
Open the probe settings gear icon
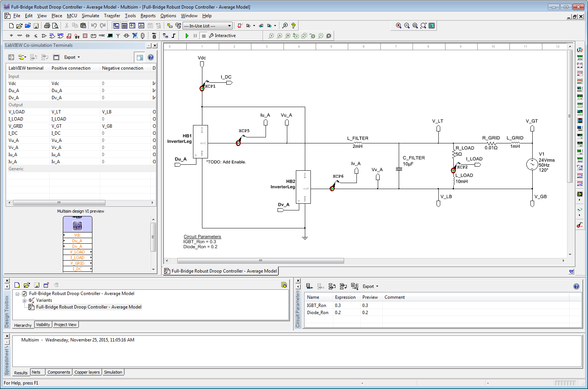tap(329, 36)
